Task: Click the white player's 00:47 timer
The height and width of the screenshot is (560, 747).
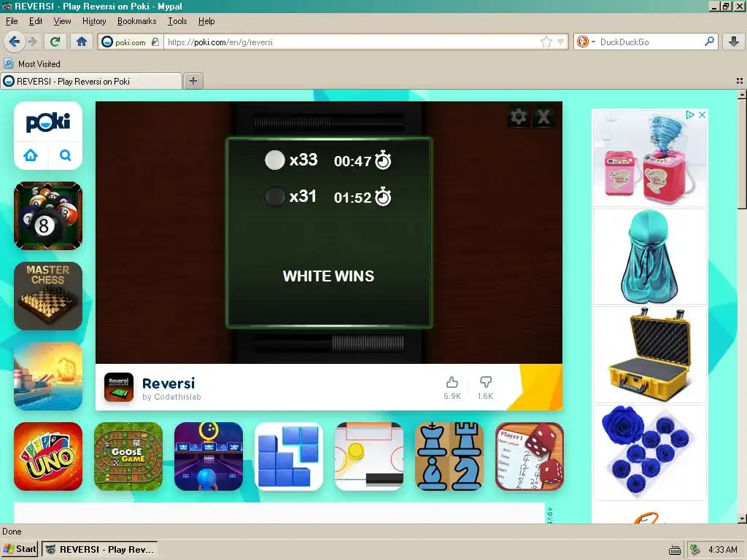Action: click(352, 161)
